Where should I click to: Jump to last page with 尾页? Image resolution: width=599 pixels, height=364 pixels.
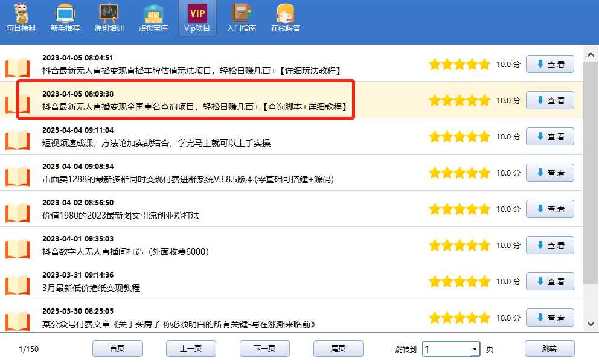click(338, 349)
